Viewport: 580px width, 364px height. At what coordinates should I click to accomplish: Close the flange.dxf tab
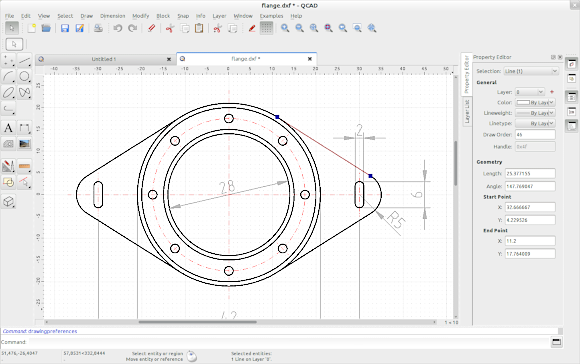pos(310,59)
